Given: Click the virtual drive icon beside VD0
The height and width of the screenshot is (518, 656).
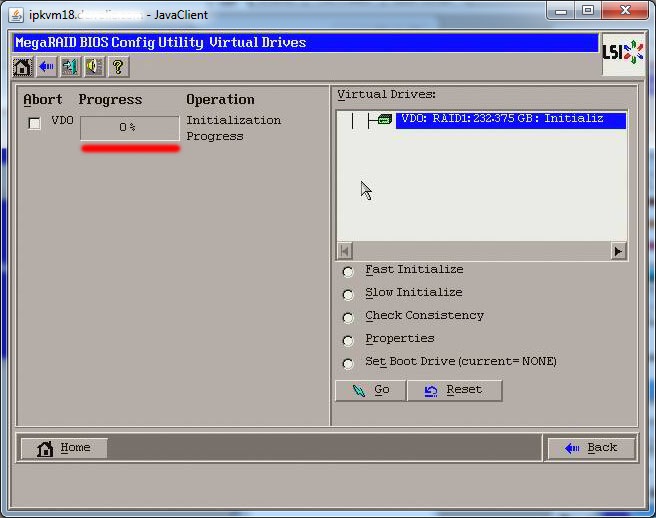Looking at the screenshot, I should point(385,120).
